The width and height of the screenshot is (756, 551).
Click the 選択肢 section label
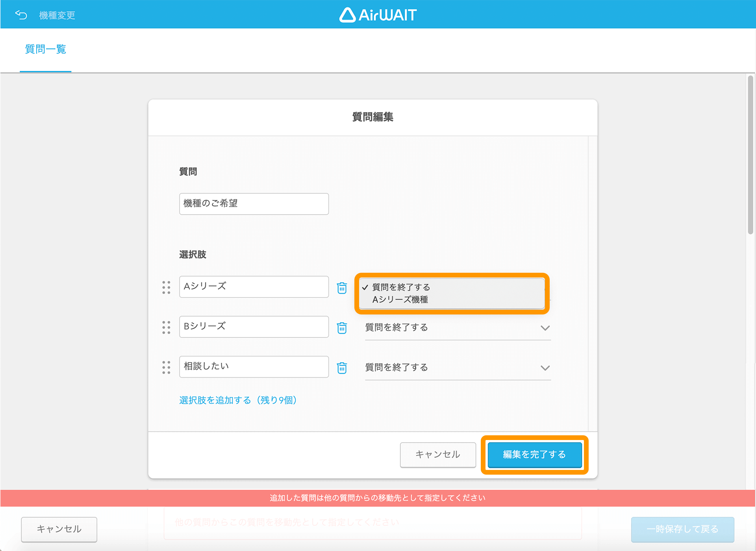[x=193, y=255]
